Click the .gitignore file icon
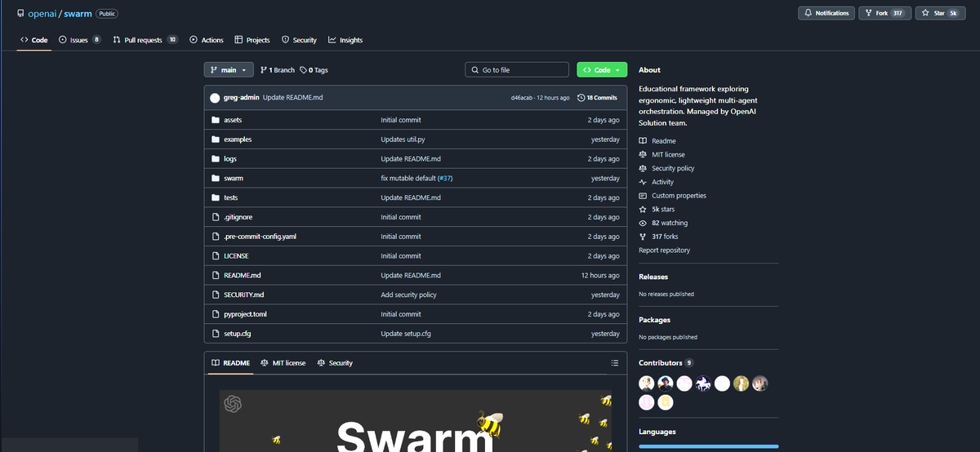The image size is (980, 452). [x=216, y=217]
